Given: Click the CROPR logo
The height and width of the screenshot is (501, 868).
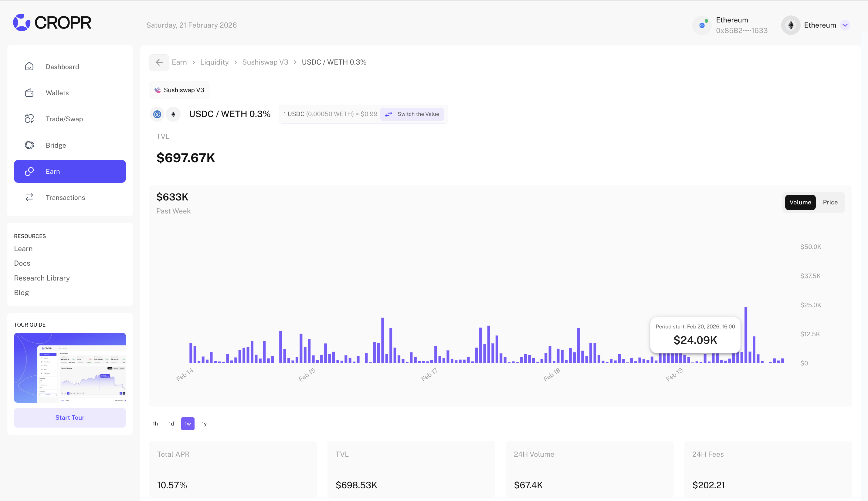Looking at the screenshot, I should click(52, 23).
